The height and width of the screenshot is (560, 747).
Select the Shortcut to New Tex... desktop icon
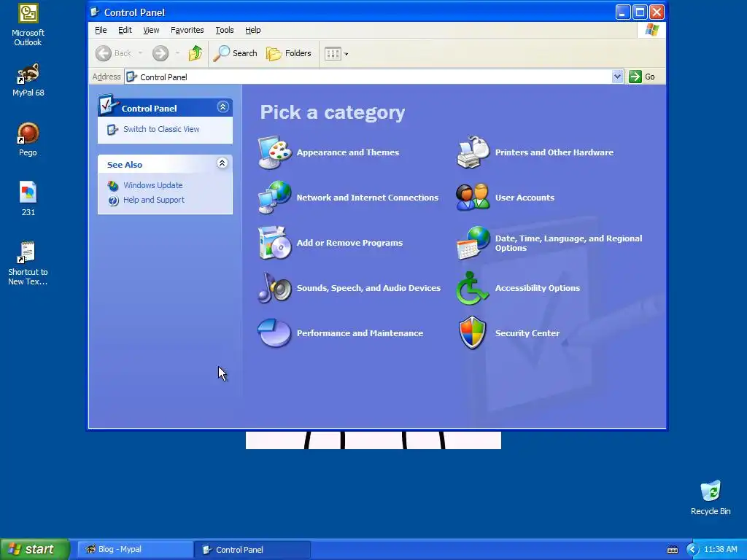pyautogui.click(x=28, y=263)
